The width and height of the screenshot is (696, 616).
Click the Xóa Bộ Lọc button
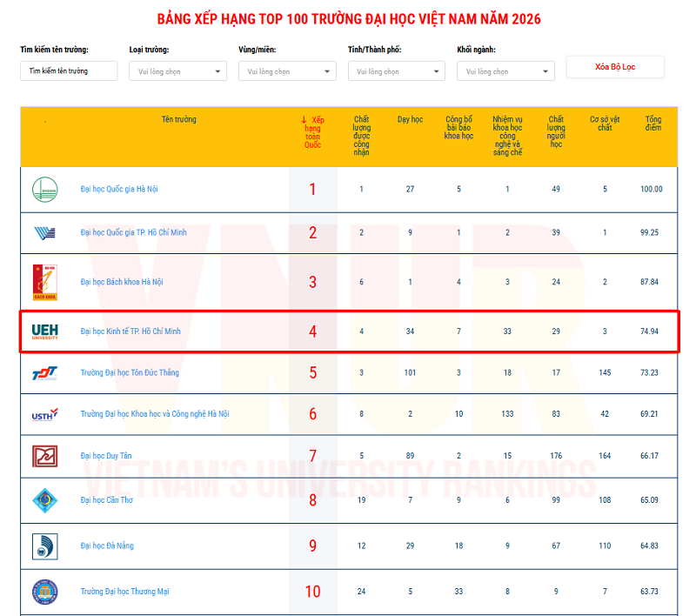tap(615, 67)
